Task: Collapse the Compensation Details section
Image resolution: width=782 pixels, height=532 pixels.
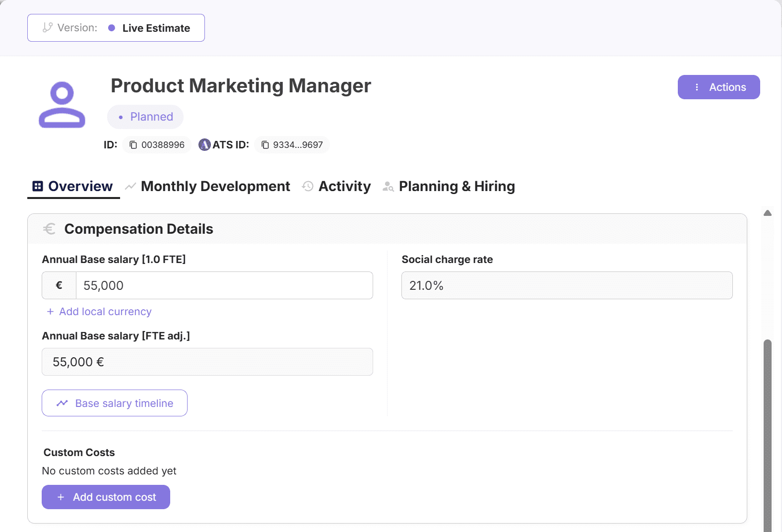Action: point(387,229)
